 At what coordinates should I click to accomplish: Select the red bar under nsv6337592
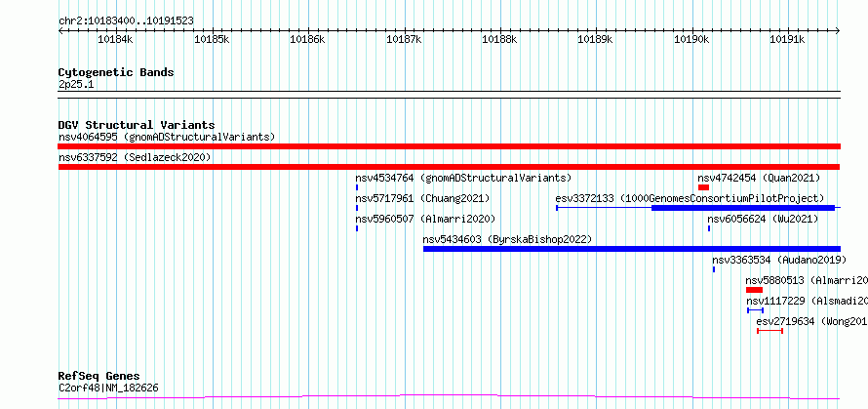tap(449, 167)
